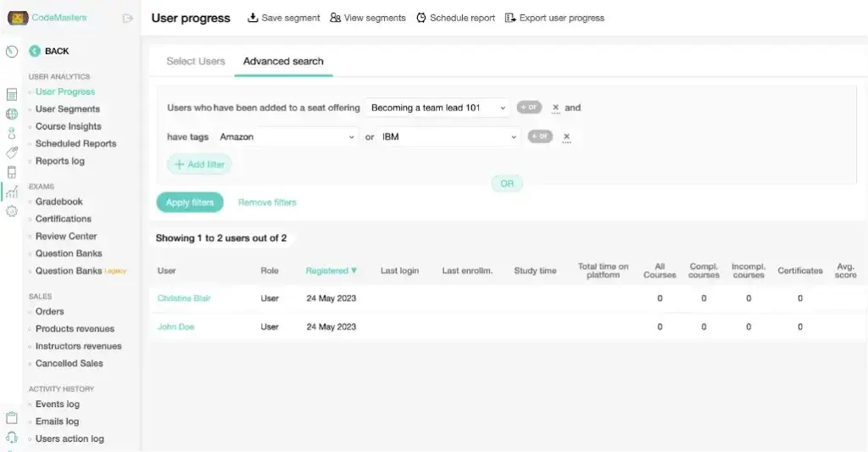
Task: Open the courses page icon in sidebar
Action: click(x=12, y=95)
